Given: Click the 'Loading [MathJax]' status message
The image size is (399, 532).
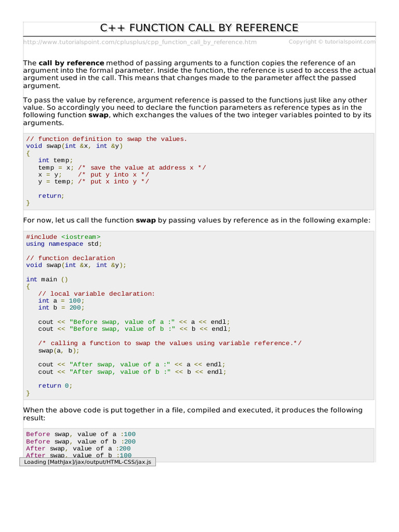Looking at the screenshot, I should [87, 462].
